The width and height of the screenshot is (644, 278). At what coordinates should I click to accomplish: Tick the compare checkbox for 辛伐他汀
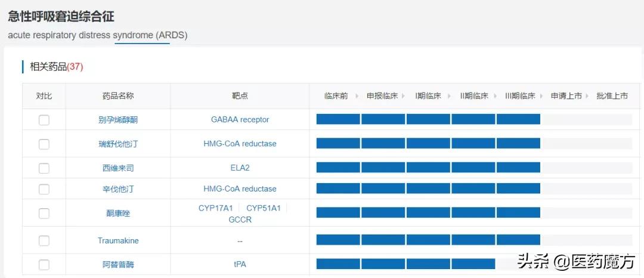[x=44, y=189]
